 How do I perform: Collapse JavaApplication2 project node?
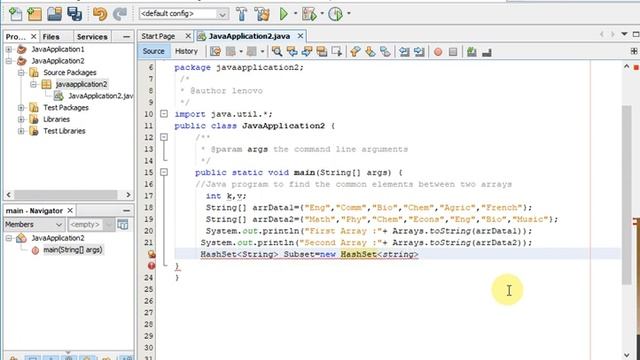point(9,61)
